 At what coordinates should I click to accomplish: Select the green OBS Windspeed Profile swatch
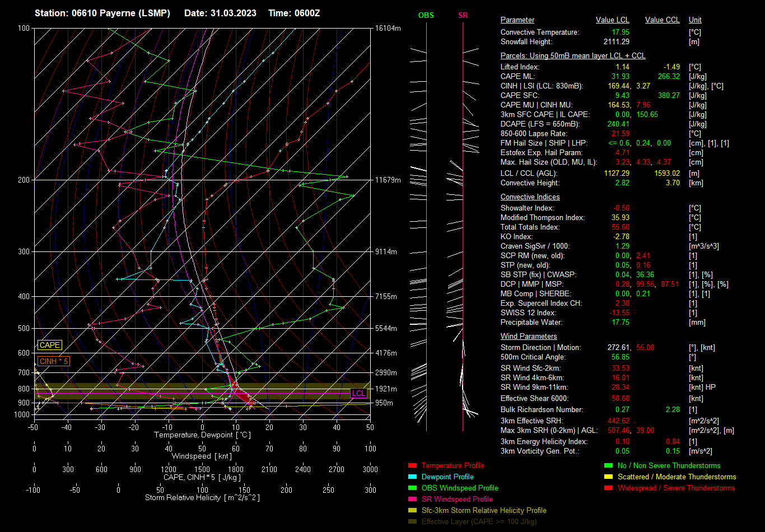[412, 488]
